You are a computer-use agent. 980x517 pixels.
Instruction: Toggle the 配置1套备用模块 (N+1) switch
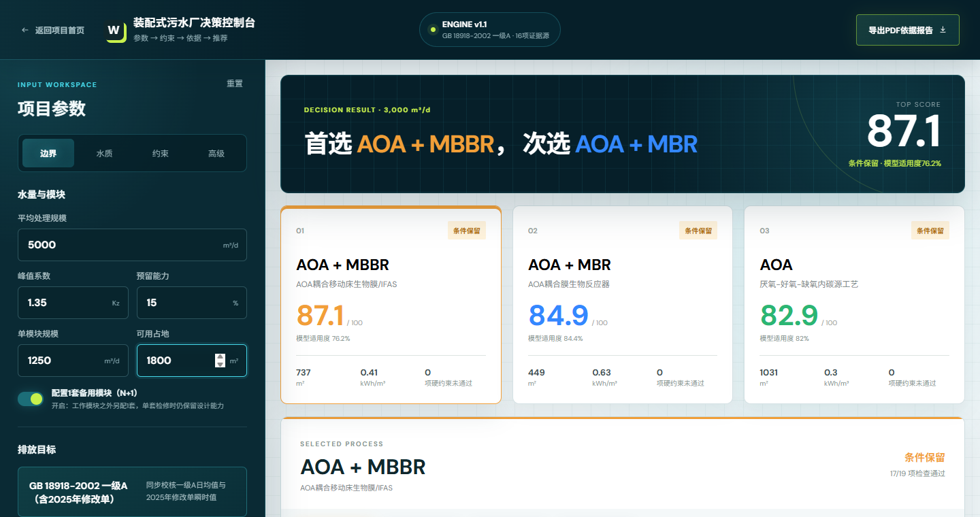click(x=31, y=399)
